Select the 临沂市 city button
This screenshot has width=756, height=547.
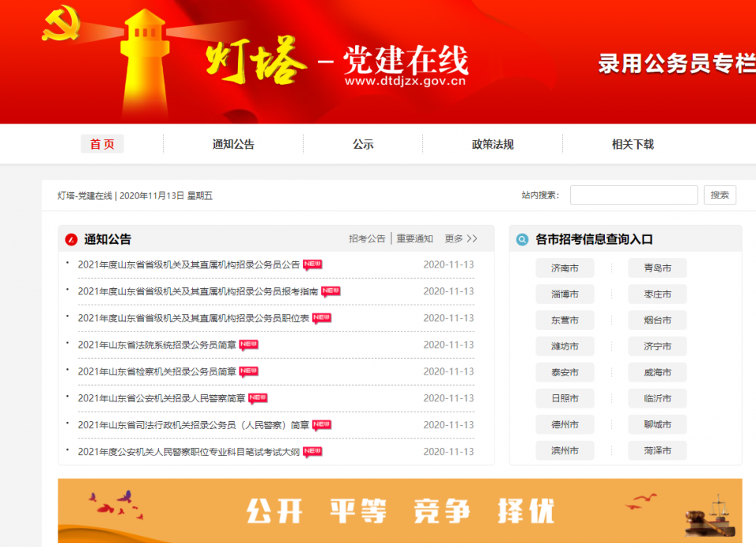pyautogui.click(x=658, y=398)
